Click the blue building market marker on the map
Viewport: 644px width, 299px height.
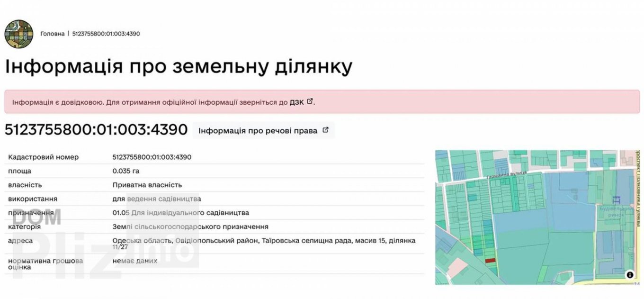click(616, 200)
